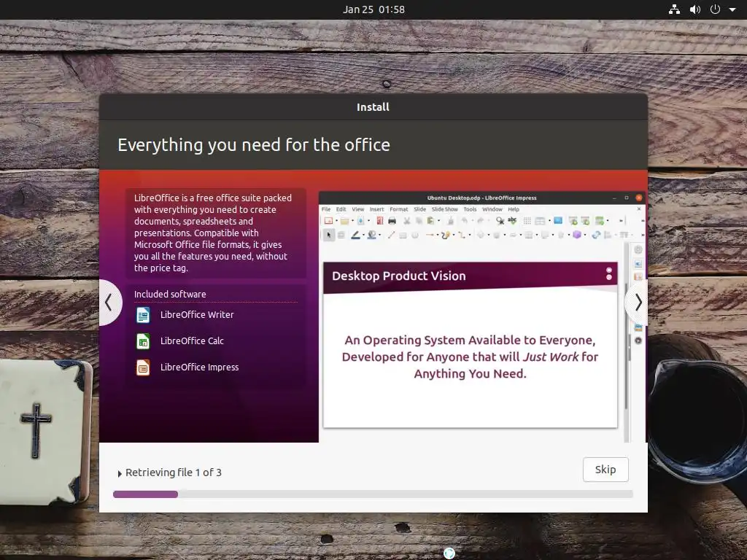Click the spellcheck abc icon in Impress preview
The width and height of the screenshot is (747, 560).
point(512,220)
